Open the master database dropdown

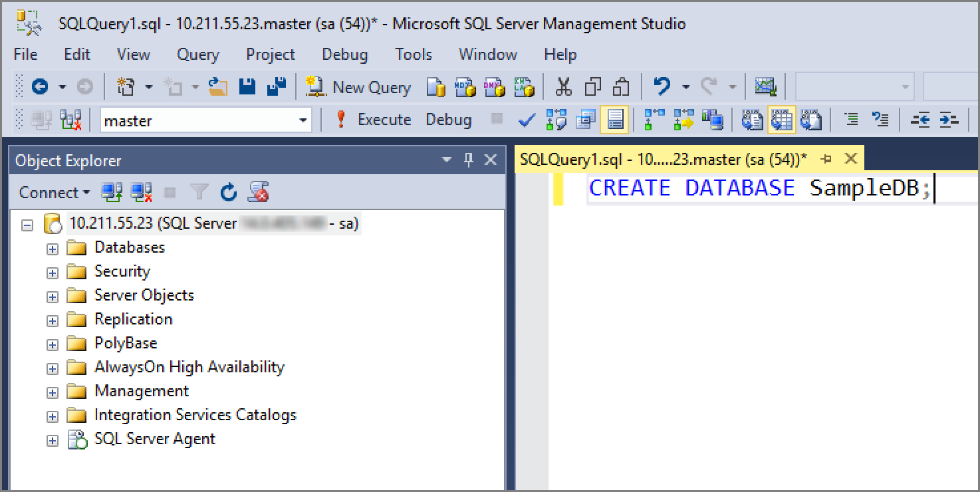303,120
